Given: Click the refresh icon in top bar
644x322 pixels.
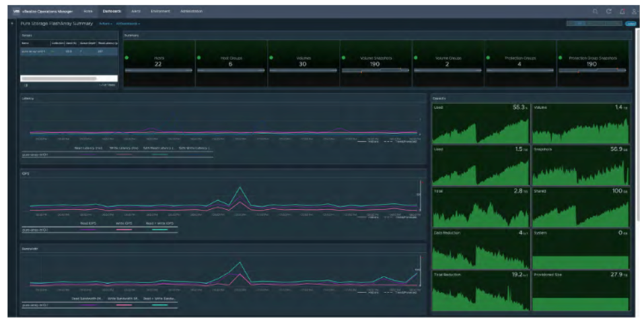Looking at the screenshot, I should (x=609, y=11).
